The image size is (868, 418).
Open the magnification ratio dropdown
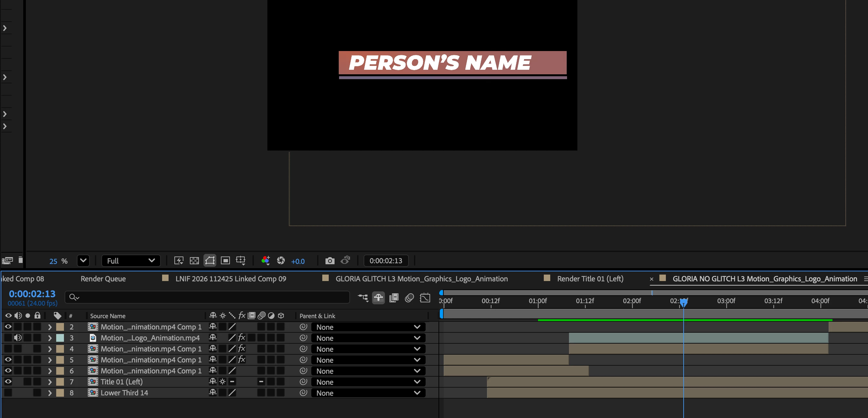tap(83, 261)
